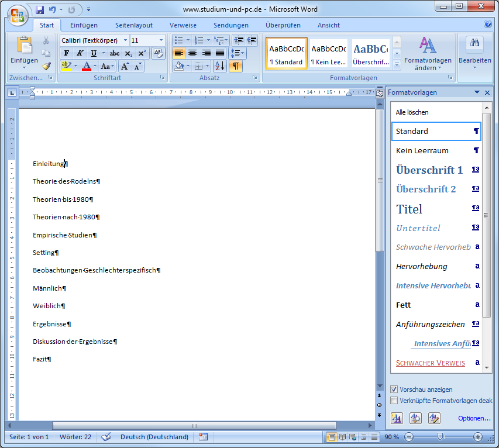The image size is (499, 448).
Task: Apply the Titel style from pane
Action: click(436, 209)
